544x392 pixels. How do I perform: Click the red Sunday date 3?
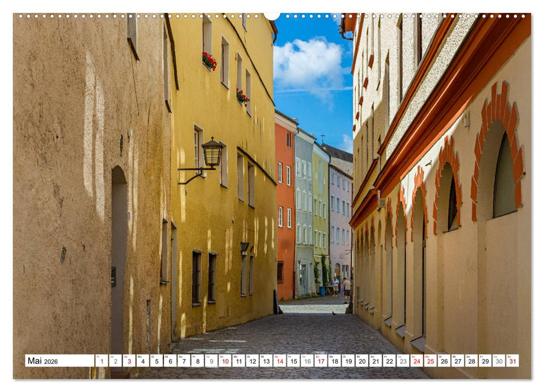129,361
